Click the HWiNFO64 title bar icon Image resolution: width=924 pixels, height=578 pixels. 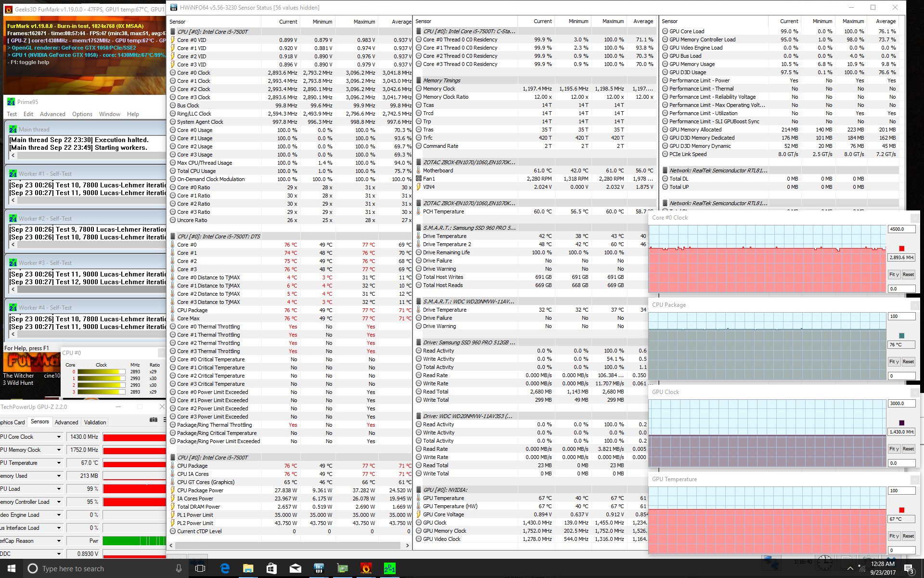point(173,7)
